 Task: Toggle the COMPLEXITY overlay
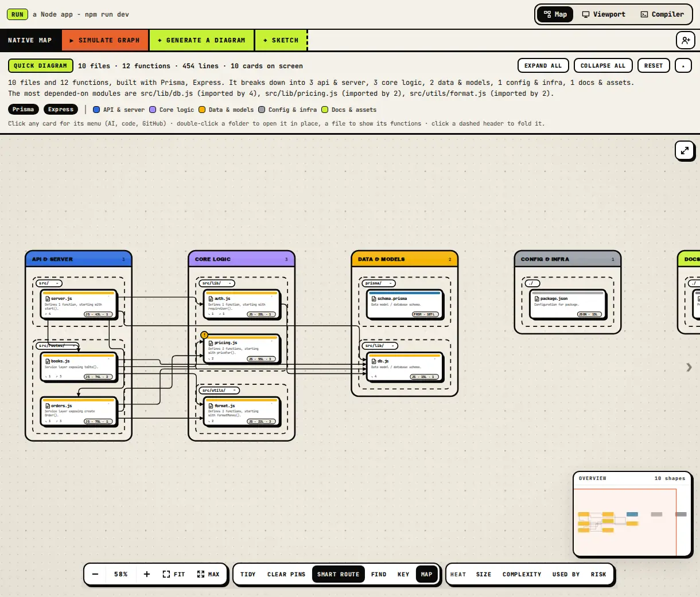tap(522, 574)
